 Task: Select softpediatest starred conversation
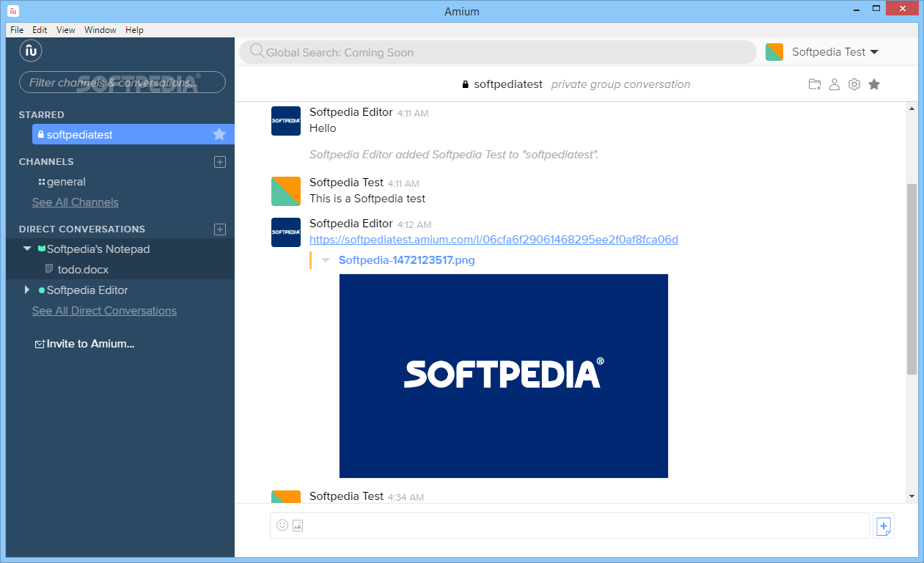[133, 134]
